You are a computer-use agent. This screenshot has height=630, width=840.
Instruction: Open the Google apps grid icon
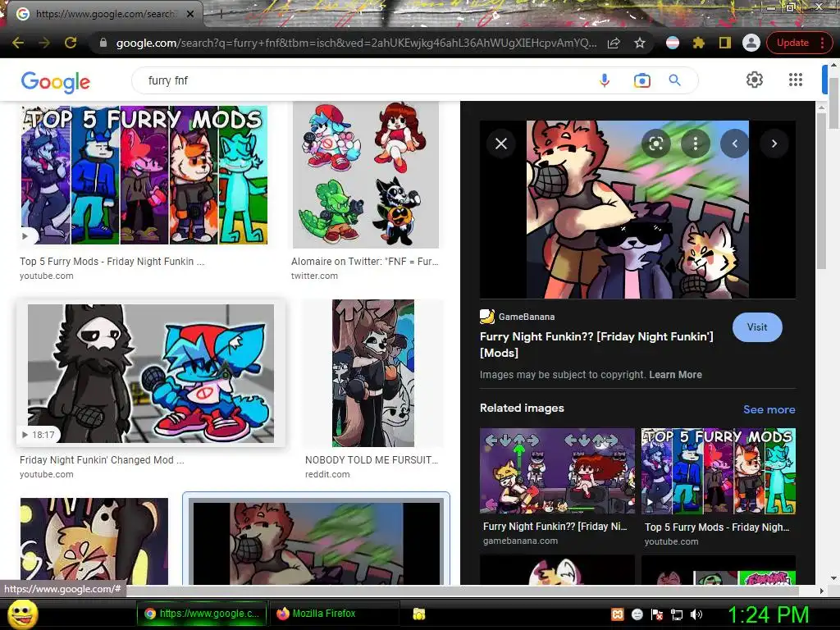(x=796, y=80)
